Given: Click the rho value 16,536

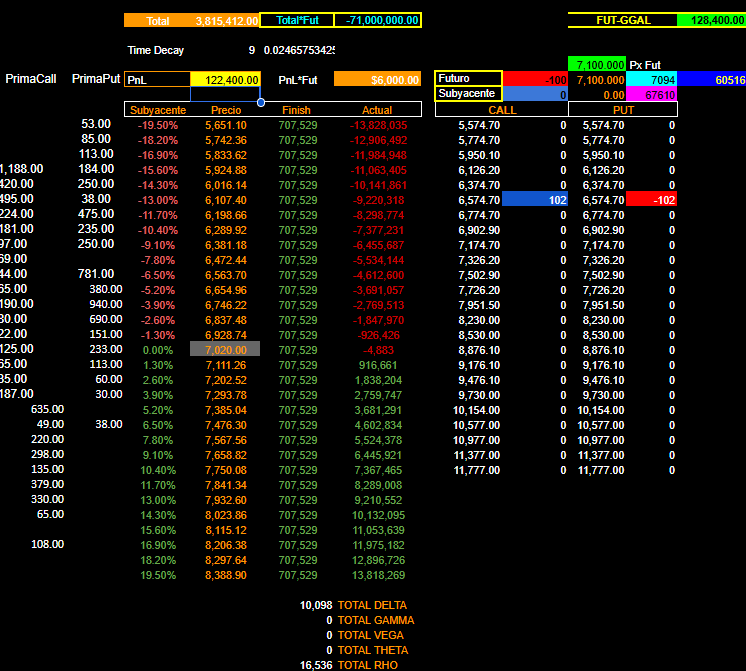Looking at the screenshot, I should pyautogui.click(x=316, y=665).
